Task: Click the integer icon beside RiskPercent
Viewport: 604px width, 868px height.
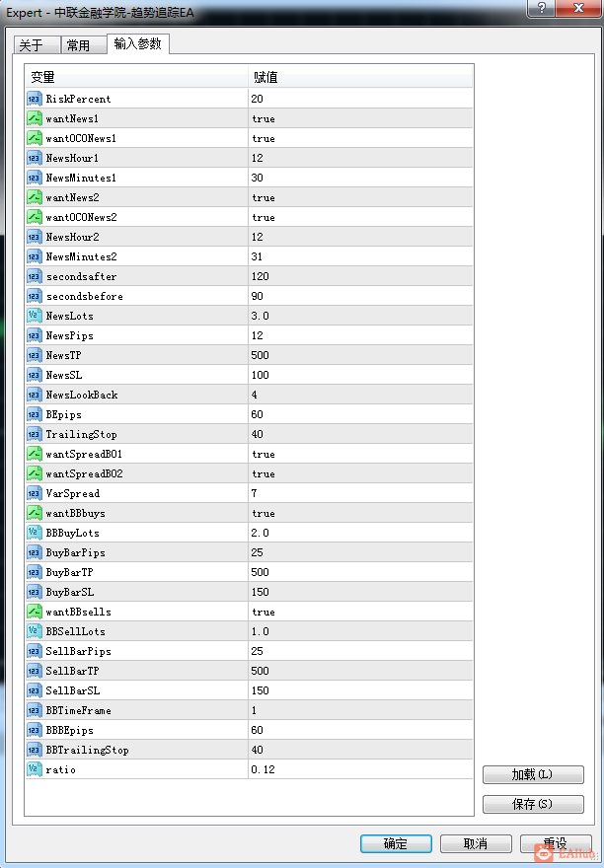Action: 35,99
